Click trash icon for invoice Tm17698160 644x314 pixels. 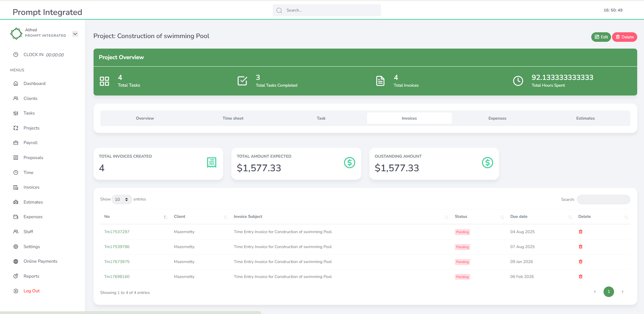(x=580, y=277)
